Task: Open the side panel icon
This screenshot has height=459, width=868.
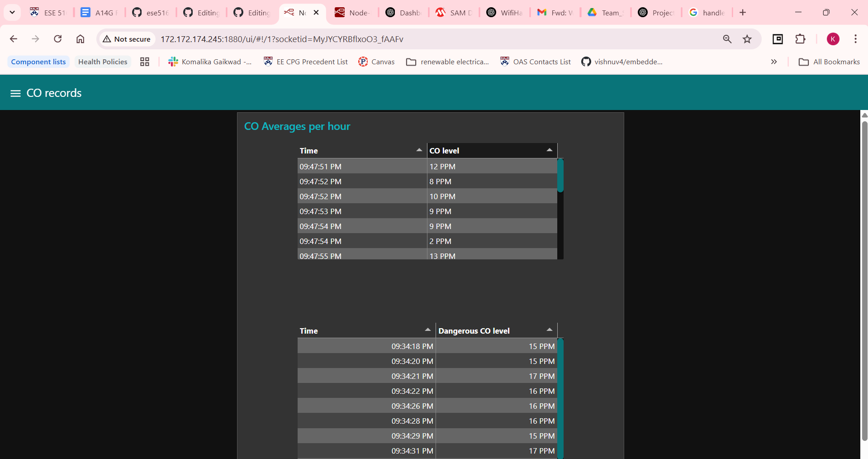Action: 778,39
